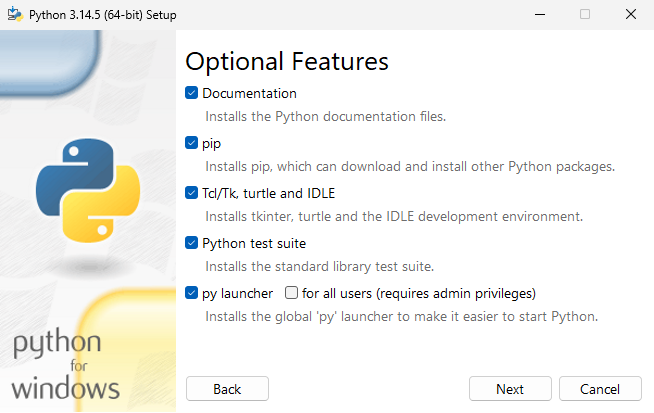The width and height of the screenshot is (654, 413).
Task: Click the 'python for windows' sidebar text
Action: click(65, 364)
